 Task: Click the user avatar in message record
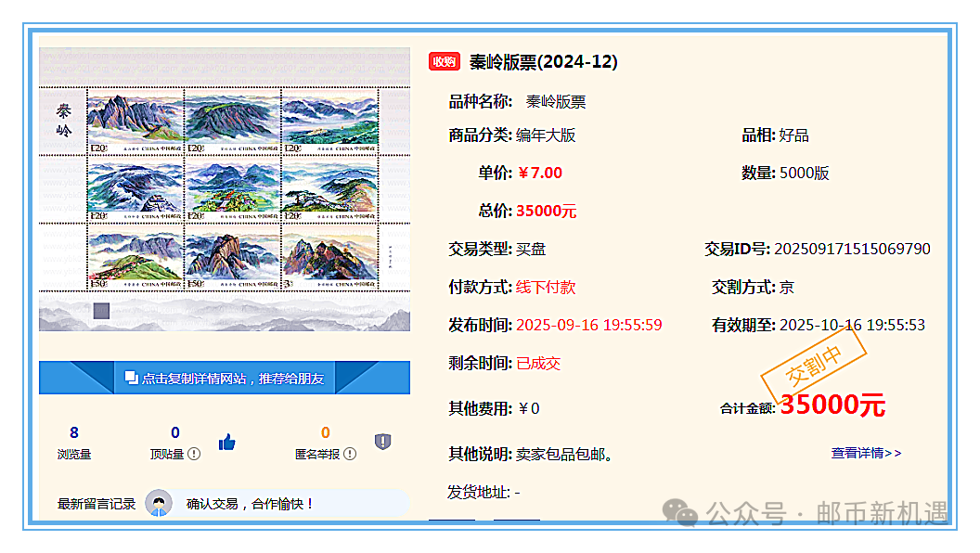click(159, 504)
